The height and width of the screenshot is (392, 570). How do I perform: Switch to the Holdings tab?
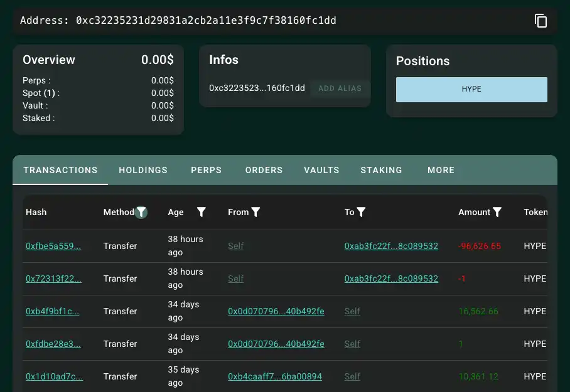[143, 170]
